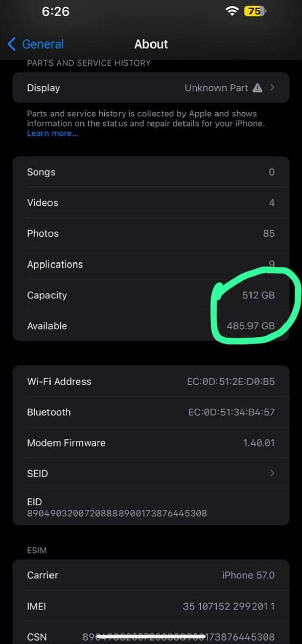The width and height of the screenshot is (302, 644).
Task: Open the SEID details chevron
Action: tap(272, 473)
